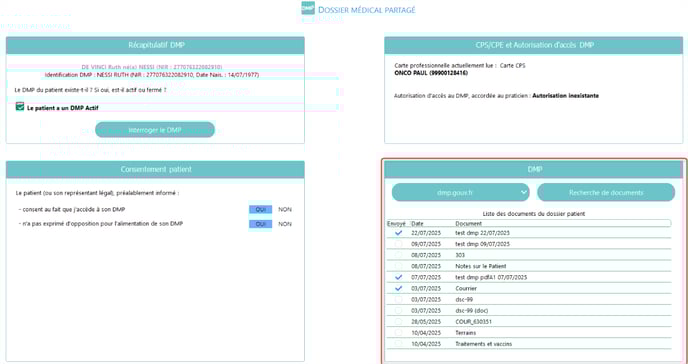Click the 'ONCO PAUL (99900128416)' card holder text
This screenshot has height=364, width=688.
click(x=431, y=73)
